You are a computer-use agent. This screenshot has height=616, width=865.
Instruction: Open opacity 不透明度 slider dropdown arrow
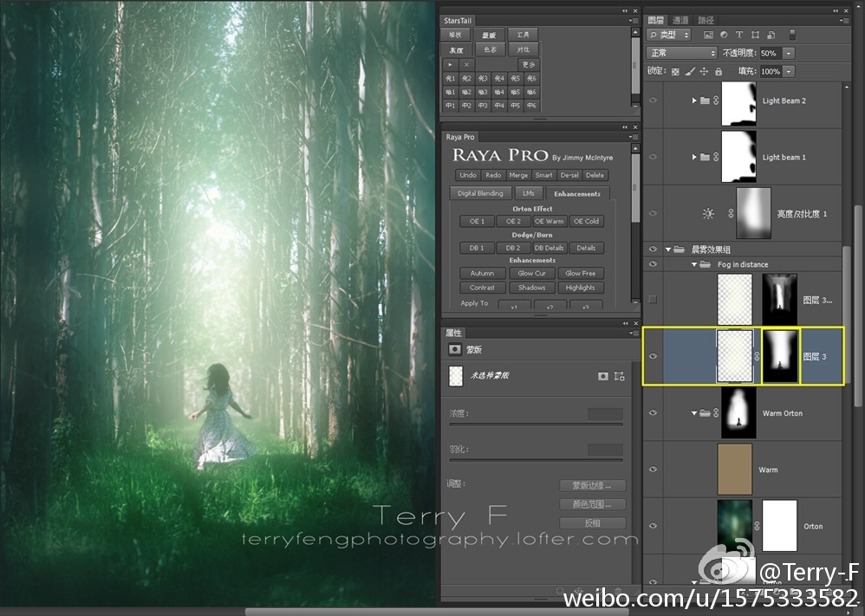[789, 54]
